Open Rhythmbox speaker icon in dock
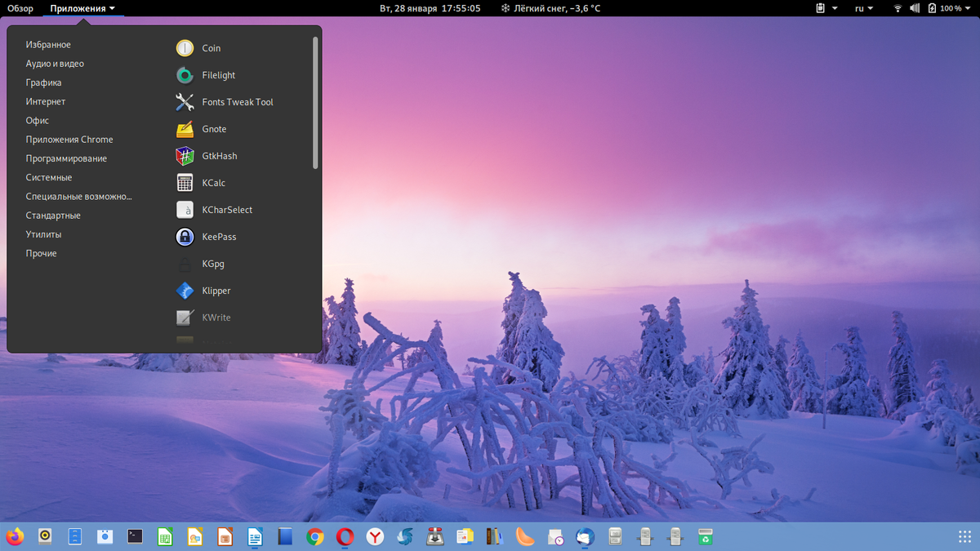Image resolution: width=980 pixels, height=551 pixels. [45, 536]
